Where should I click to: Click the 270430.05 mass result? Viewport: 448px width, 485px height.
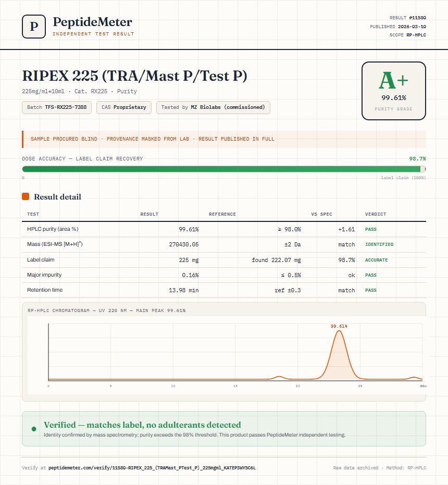tap(184, 244)
